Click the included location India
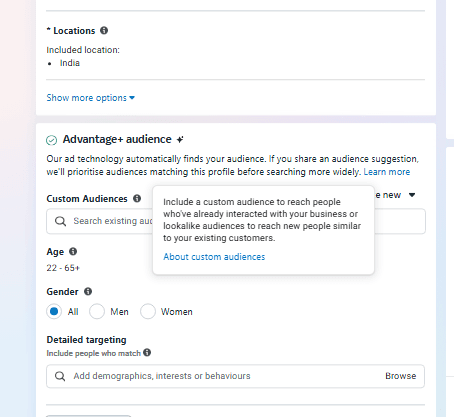This screenshot has width=454, height=417. pyautogui.click(x=70, y=63)
